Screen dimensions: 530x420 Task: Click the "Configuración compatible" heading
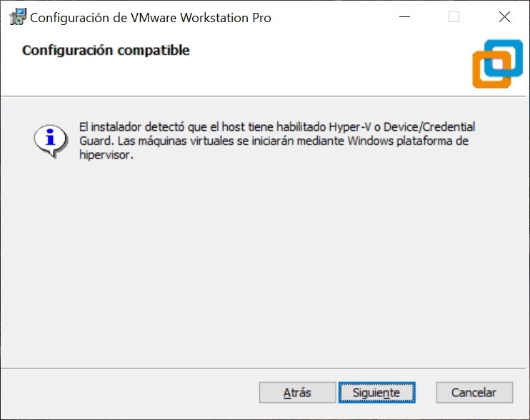click(106, 51)
